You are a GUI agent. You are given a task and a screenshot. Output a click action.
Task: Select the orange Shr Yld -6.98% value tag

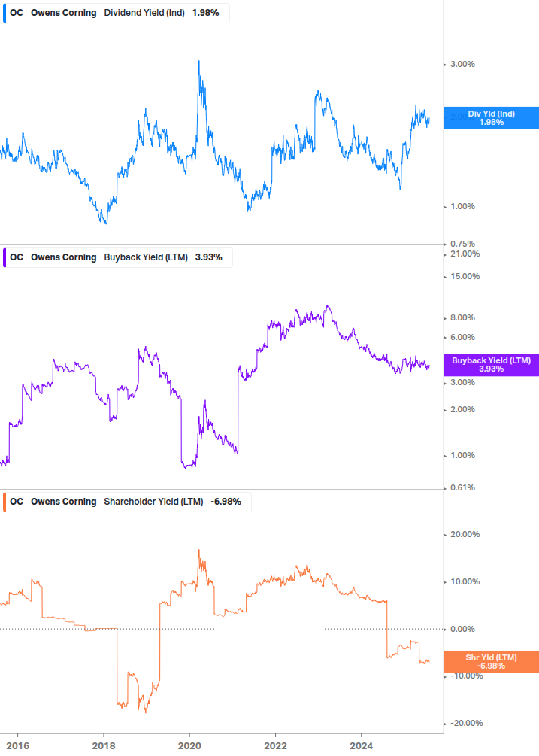492,662
